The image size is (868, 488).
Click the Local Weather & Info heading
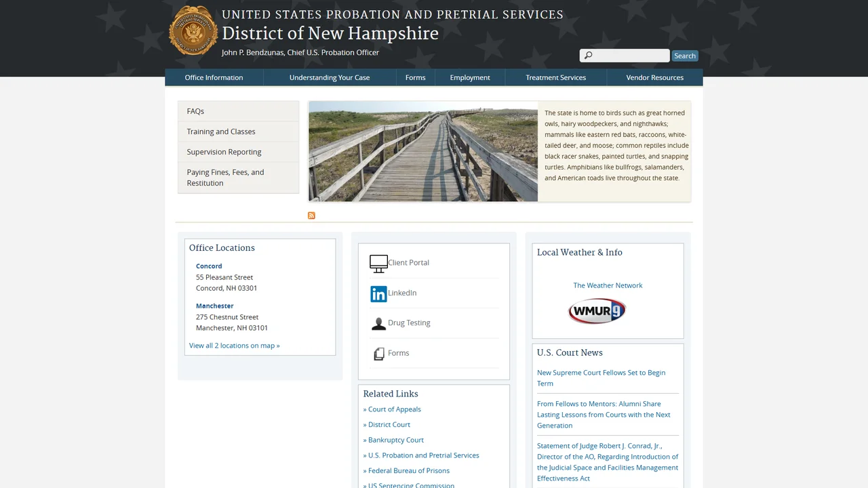[580, 252]
